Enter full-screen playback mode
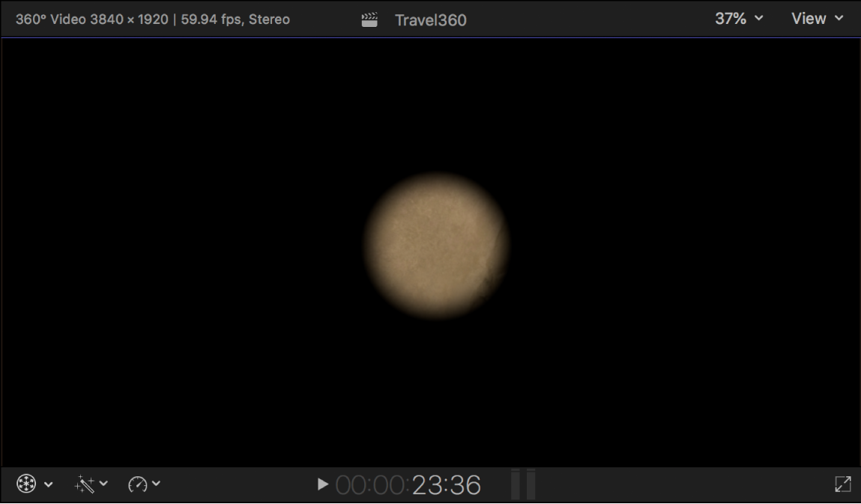Viewport: 861px width, 504px height. pos(842,484)
